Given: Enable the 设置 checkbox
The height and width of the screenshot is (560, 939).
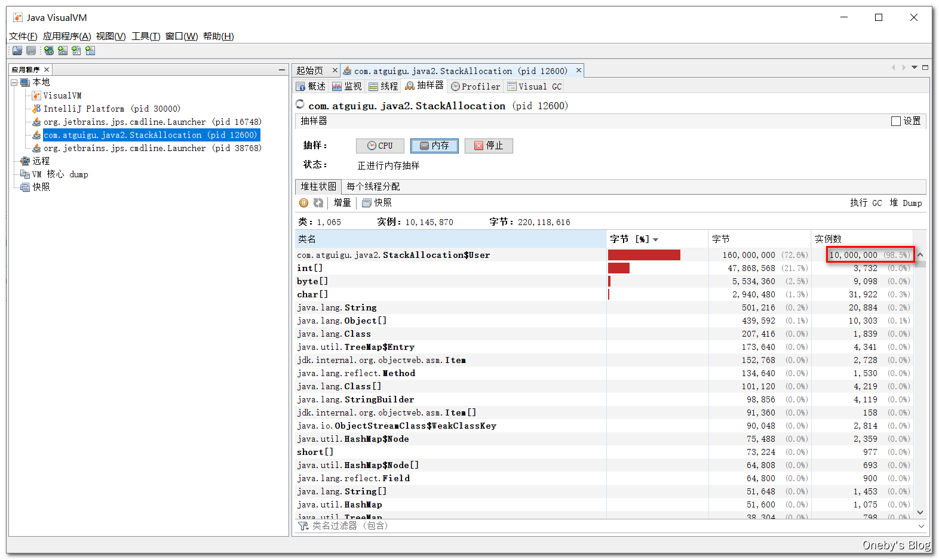Looking at the screenshot, I should click(x=896, y=121).
